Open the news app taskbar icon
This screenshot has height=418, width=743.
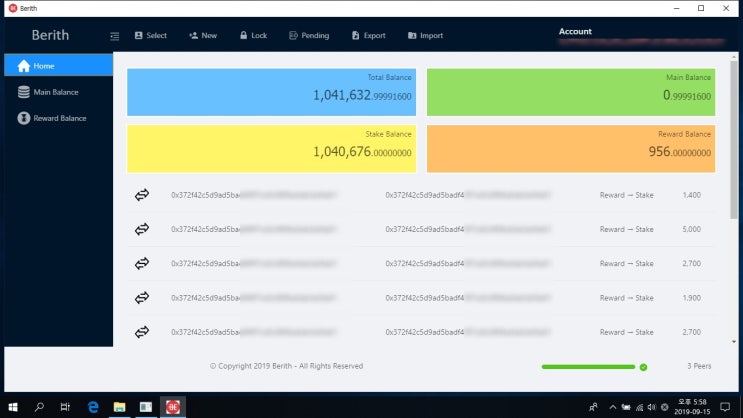pos(146,407)
